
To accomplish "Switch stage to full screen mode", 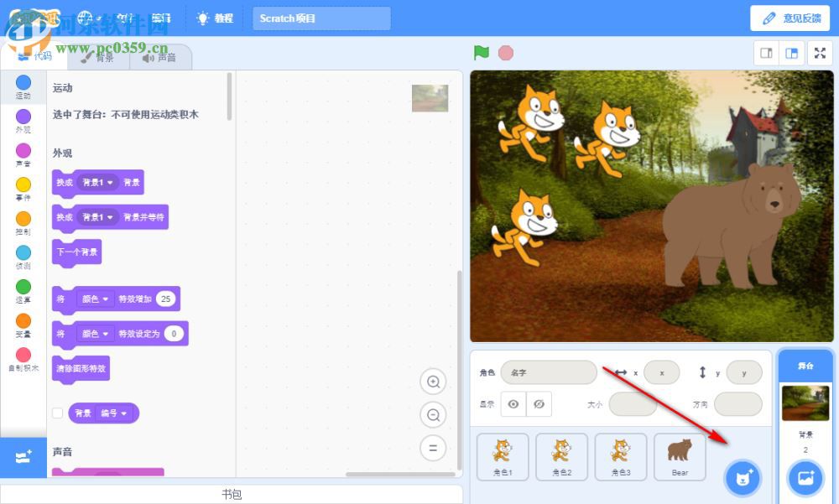I will coord(820,53).
